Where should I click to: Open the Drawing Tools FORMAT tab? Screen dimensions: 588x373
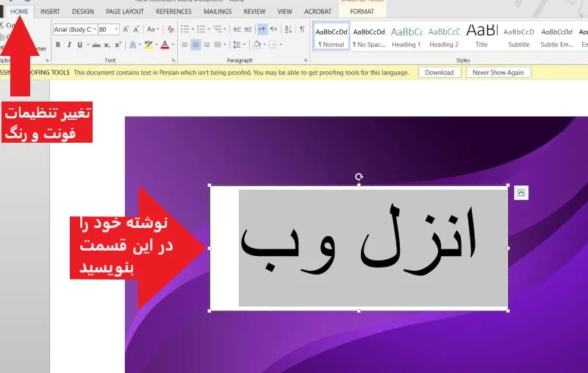(362, 12)
